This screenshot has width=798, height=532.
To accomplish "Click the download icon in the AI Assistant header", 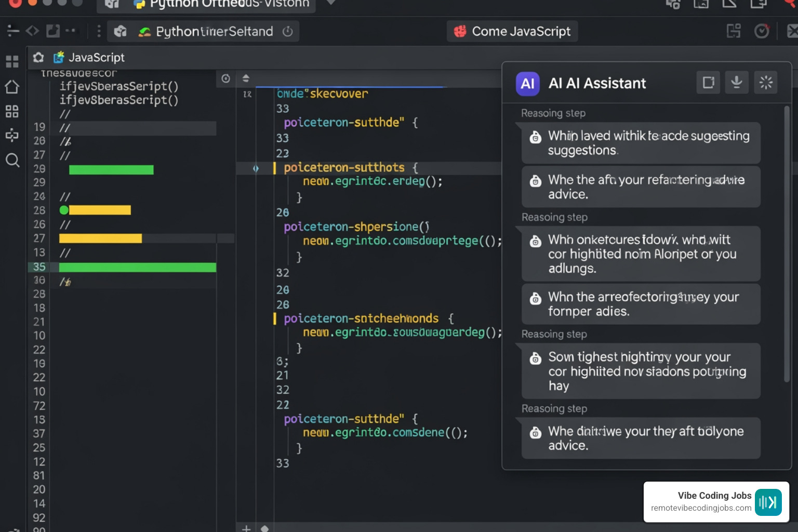I will (737, 83).
